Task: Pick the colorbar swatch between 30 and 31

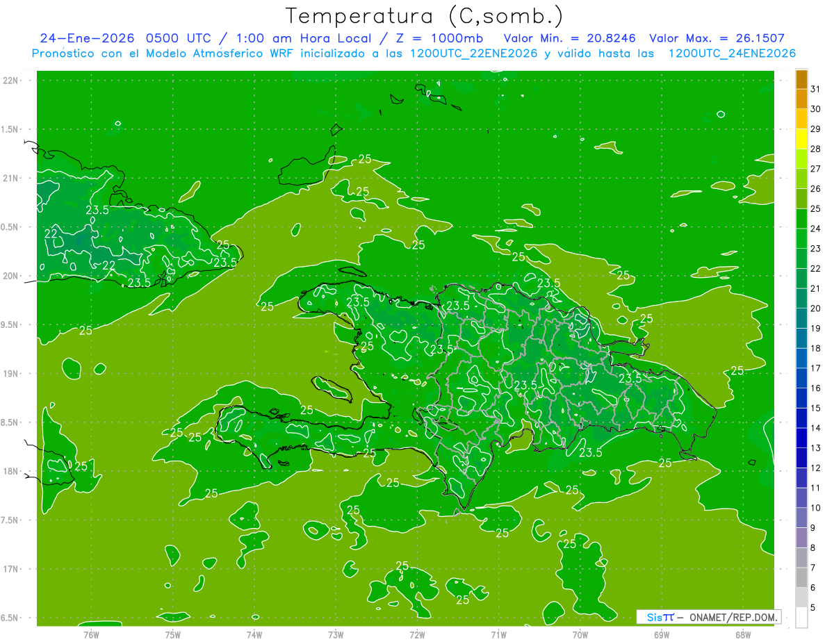Action: (801, 99)
